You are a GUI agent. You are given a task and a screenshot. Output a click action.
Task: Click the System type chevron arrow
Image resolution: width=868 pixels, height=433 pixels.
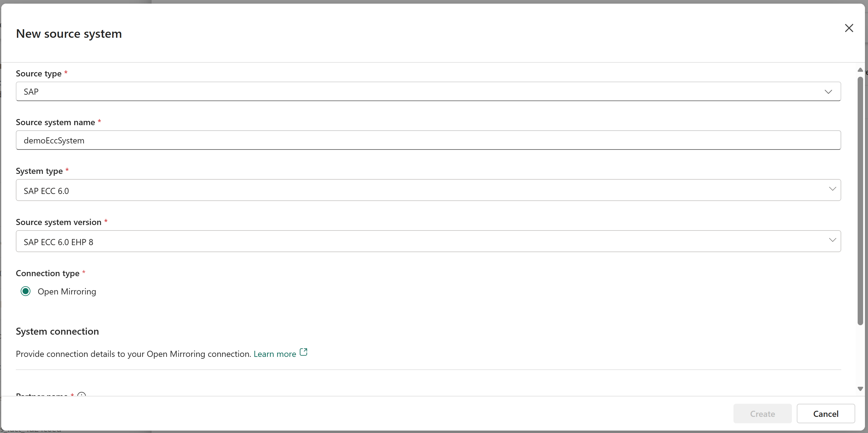[832, 189]
